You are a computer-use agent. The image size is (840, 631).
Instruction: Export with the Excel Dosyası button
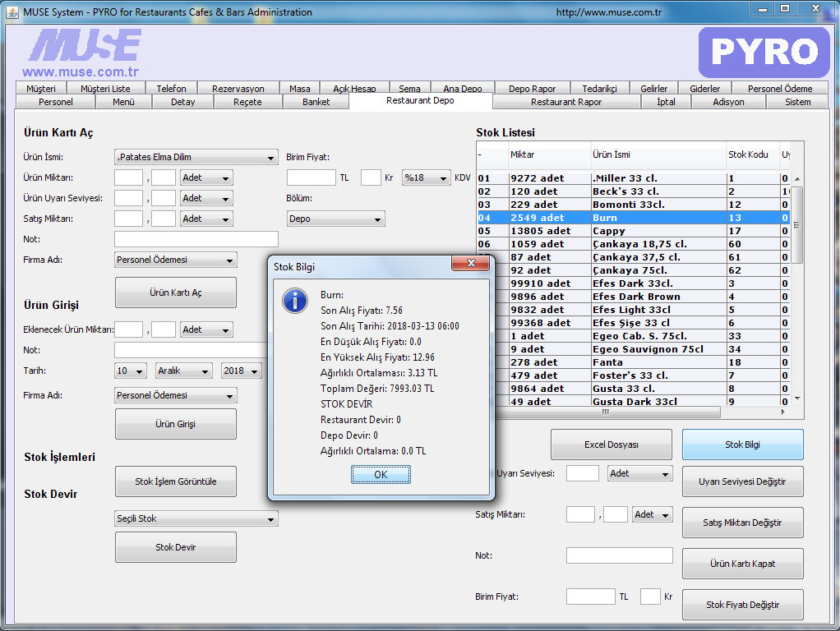612,444
